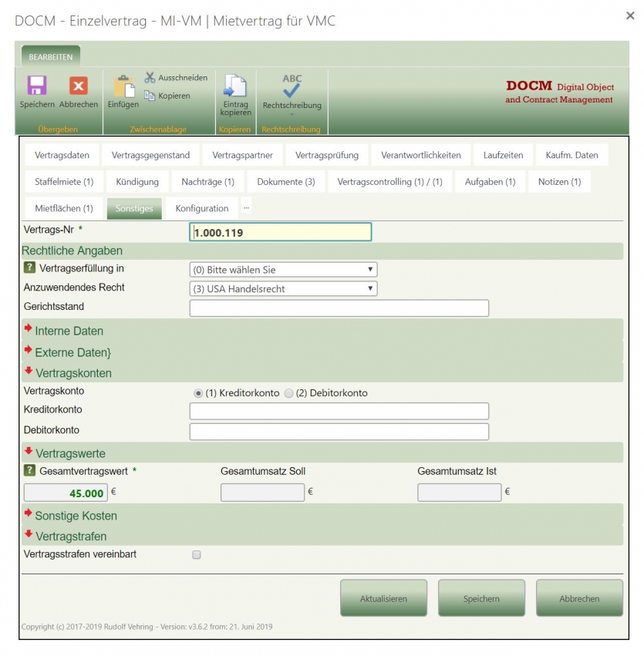Click help icon beside Gesamtvertragswert

pyautogui.click(x=29, y=471)
